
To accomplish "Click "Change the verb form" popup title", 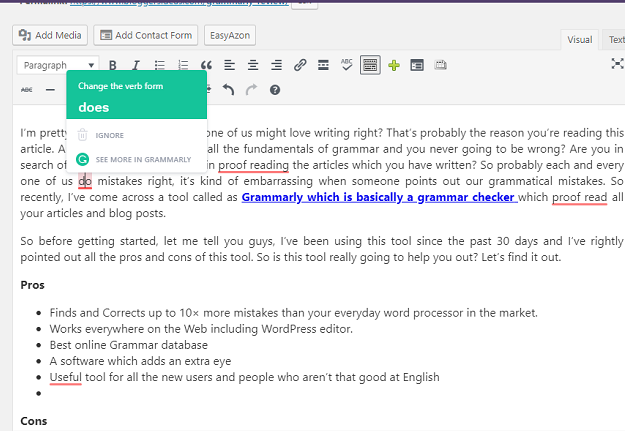I will [120, 86].
